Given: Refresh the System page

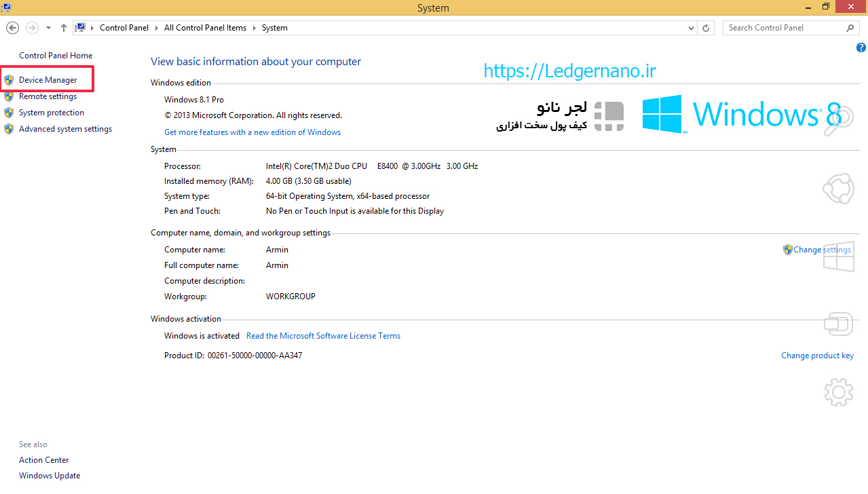Looking at the screenshot, I should pyautogui.click(x=706, y=28).
